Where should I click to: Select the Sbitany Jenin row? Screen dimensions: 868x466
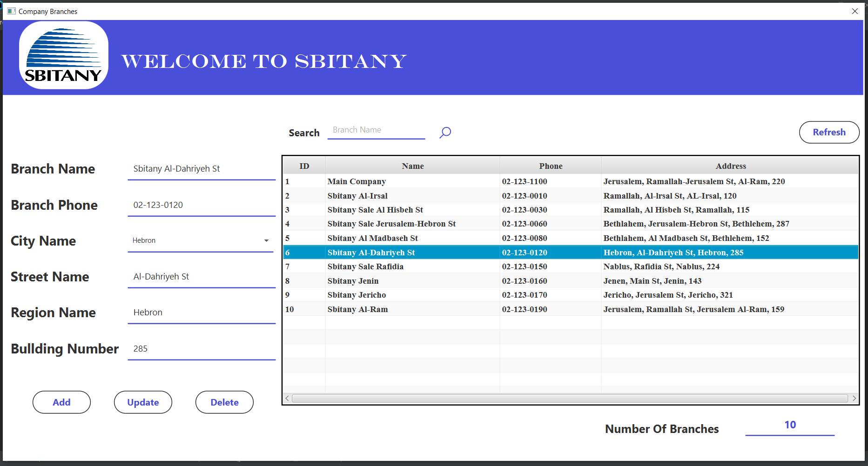571,281
